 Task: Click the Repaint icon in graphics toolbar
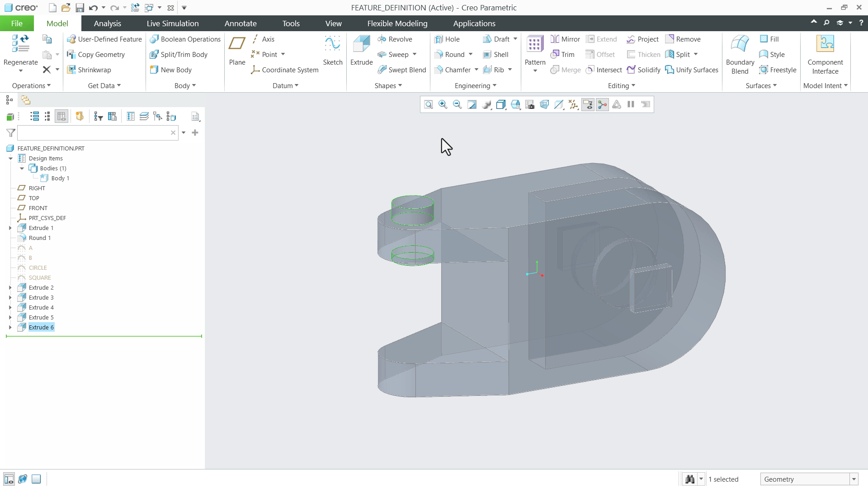[472, 104]
